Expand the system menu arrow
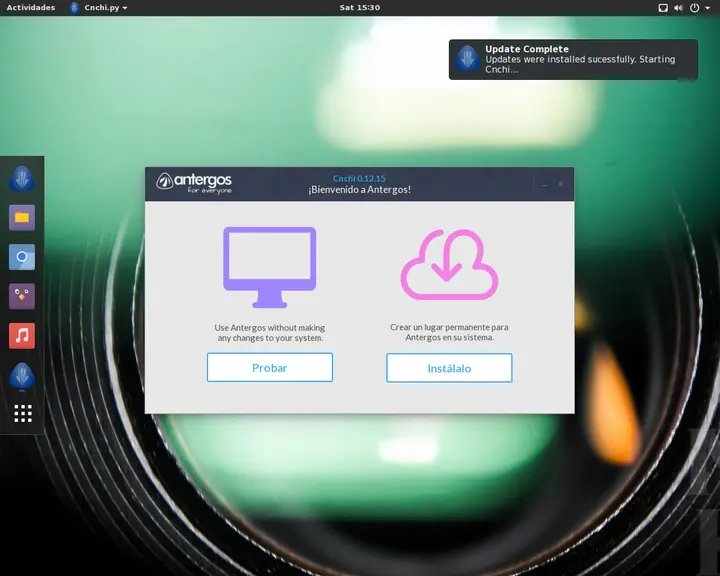 tap(708, 8)
